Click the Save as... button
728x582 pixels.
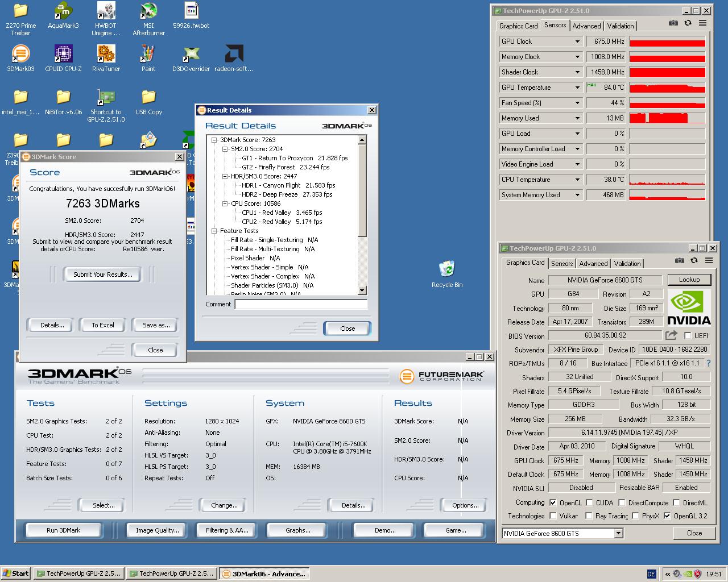156,325
